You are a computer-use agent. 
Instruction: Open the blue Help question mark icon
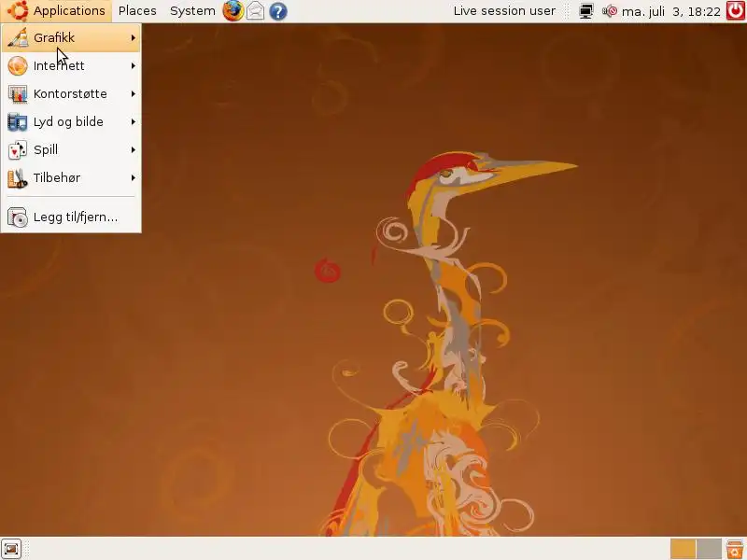click(277, 11)
